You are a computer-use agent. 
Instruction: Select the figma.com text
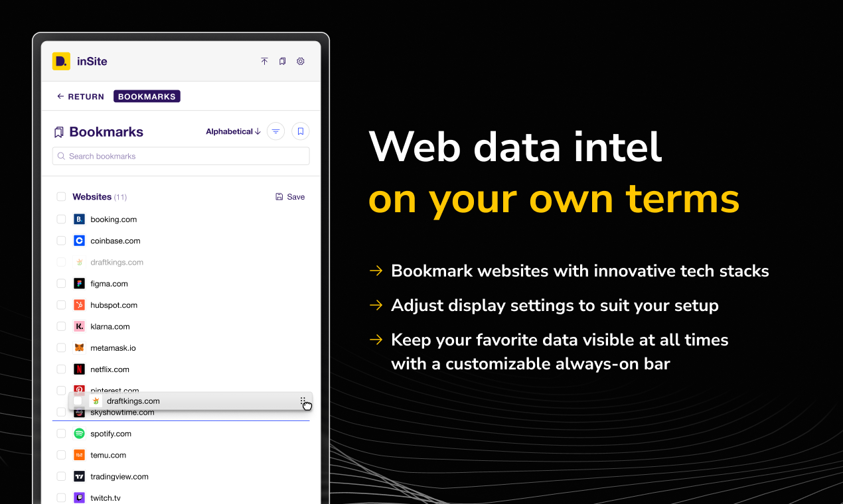109,284
